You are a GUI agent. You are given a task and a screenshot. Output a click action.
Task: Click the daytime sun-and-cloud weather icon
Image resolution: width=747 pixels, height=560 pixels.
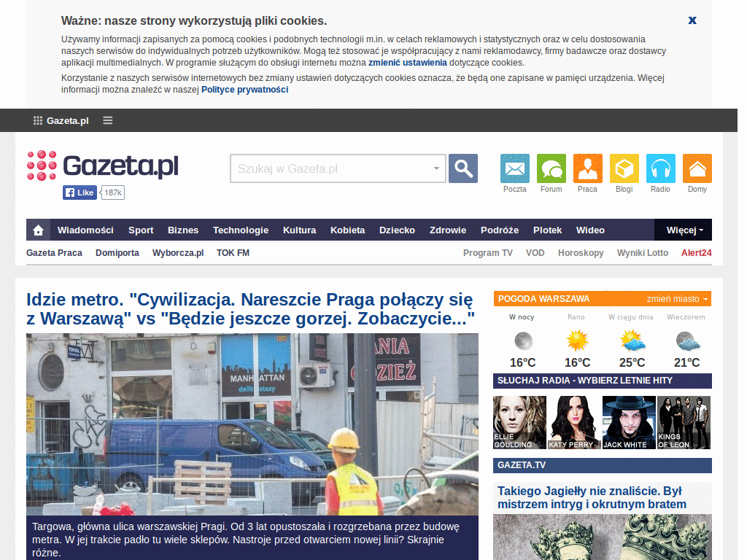point(632,341)
